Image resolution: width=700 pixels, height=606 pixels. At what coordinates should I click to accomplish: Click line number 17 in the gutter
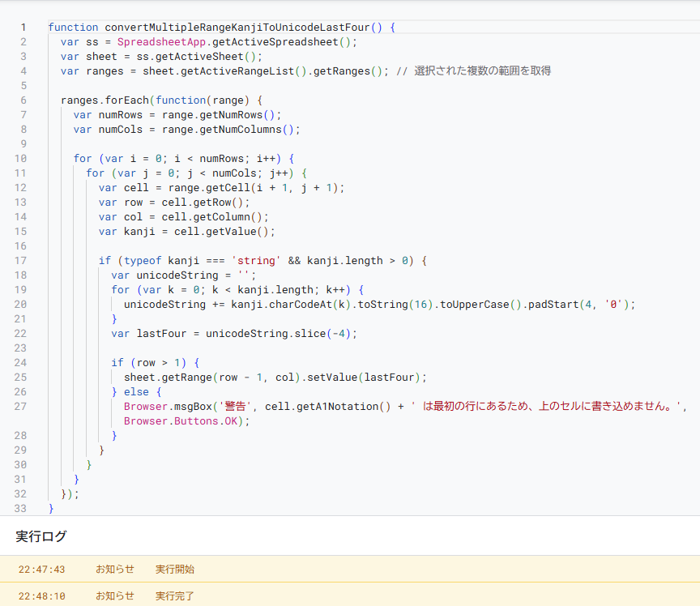pos(20,260)
